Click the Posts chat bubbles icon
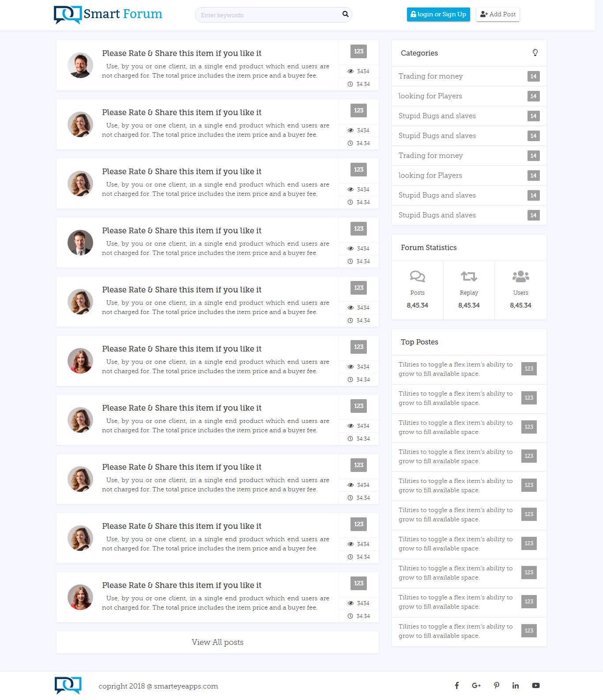 (x=418, y=277)
